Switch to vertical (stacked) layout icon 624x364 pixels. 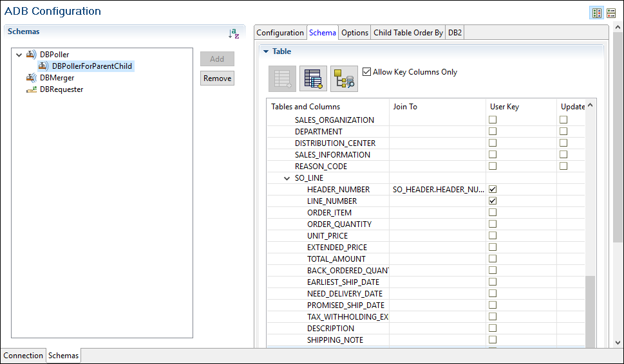[x=611, y=13]
